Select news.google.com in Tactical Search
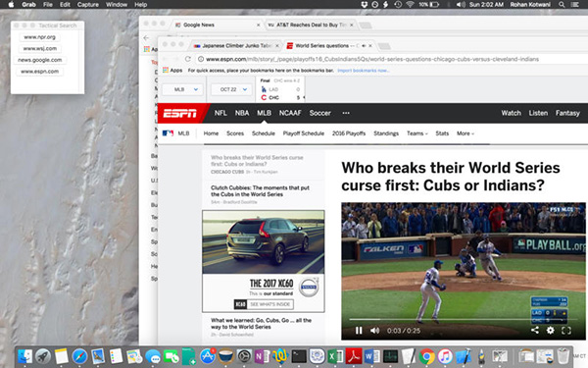 40,60
